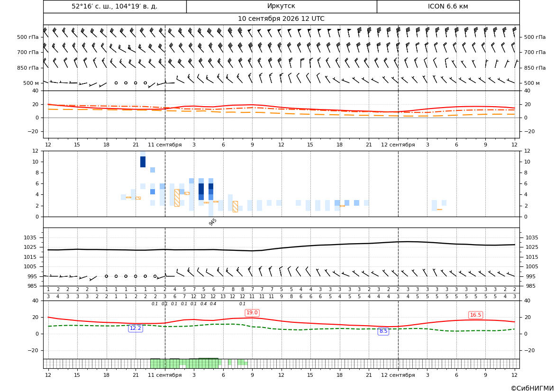Viewport: 554px width, 392px height.
Task: Click the 945 rotated pressure annotation
Action: click(x=213, y=222)
